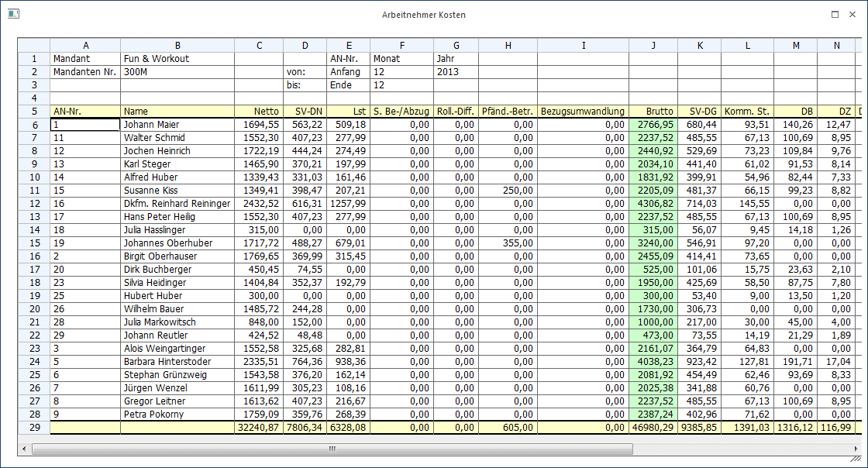The height and width of the screenshot is (468, 868).
Task: Click Pfänd.-Betr. value 355,00
Action: point(508,243)
